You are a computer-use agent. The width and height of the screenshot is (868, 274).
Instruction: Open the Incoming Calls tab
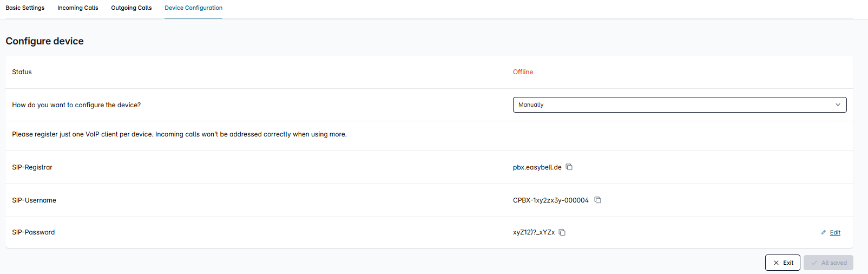pos(78,8)
